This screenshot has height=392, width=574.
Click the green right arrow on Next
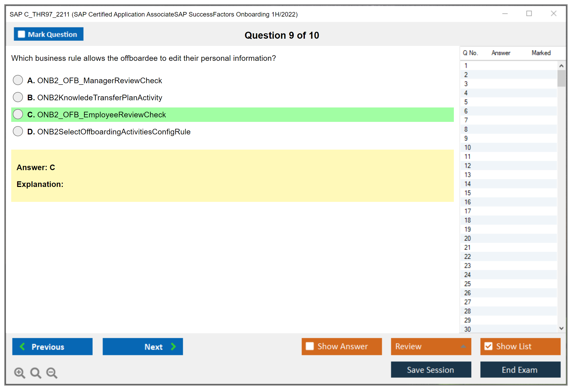(173, 346)
